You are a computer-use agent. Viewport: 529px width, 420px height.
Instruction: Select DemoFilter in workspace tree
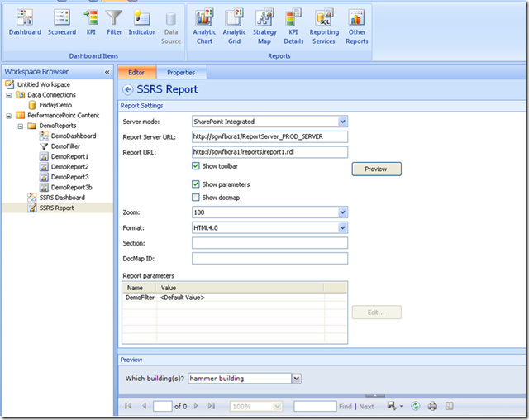65,146
